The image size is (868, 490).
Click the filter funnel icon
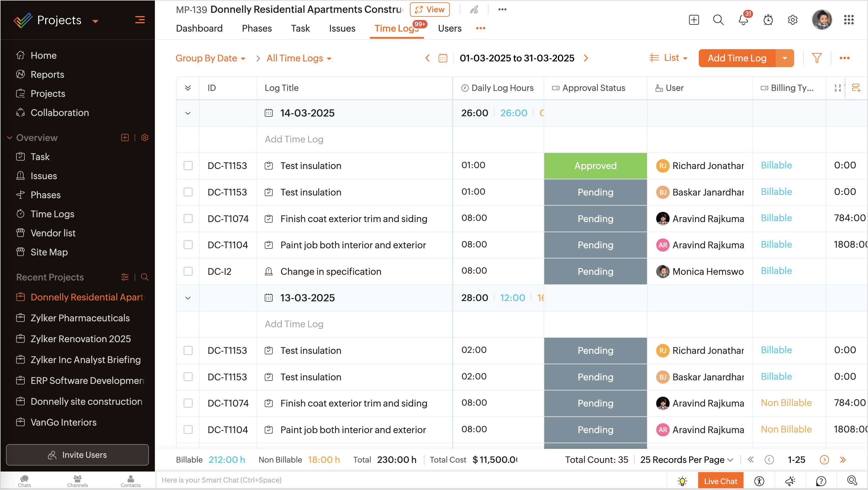tap(817, 58)
